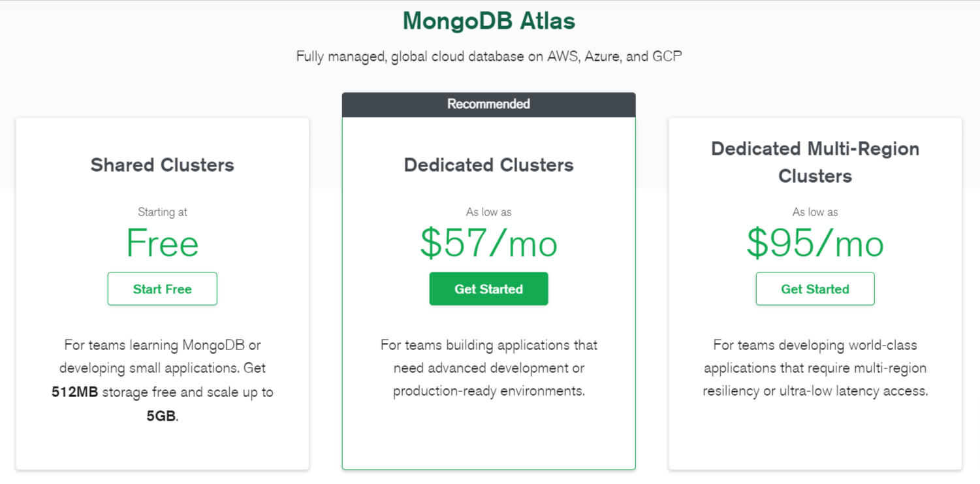Image resolution: width=980 pixels, height=484 pixels.
Task: Click 'As low as' above $57/mo
Action: tap(489, 212)
